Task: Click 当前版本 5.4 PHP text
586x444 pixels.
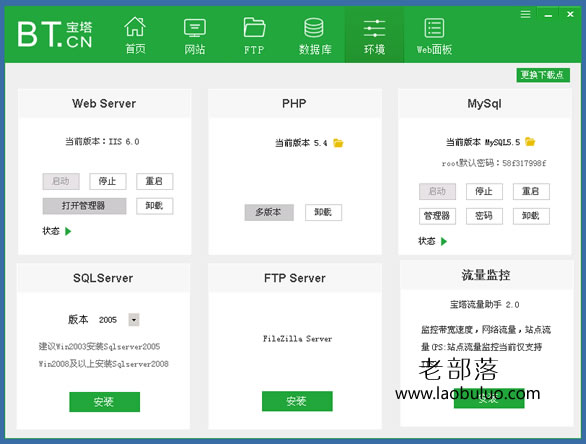Action: 301,143
